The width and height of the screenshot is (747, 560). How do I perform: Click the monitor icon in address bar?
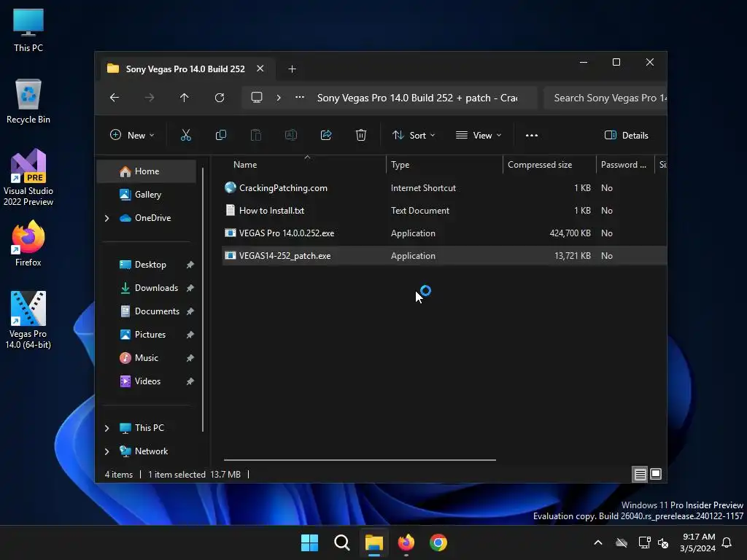click(257, 98)
